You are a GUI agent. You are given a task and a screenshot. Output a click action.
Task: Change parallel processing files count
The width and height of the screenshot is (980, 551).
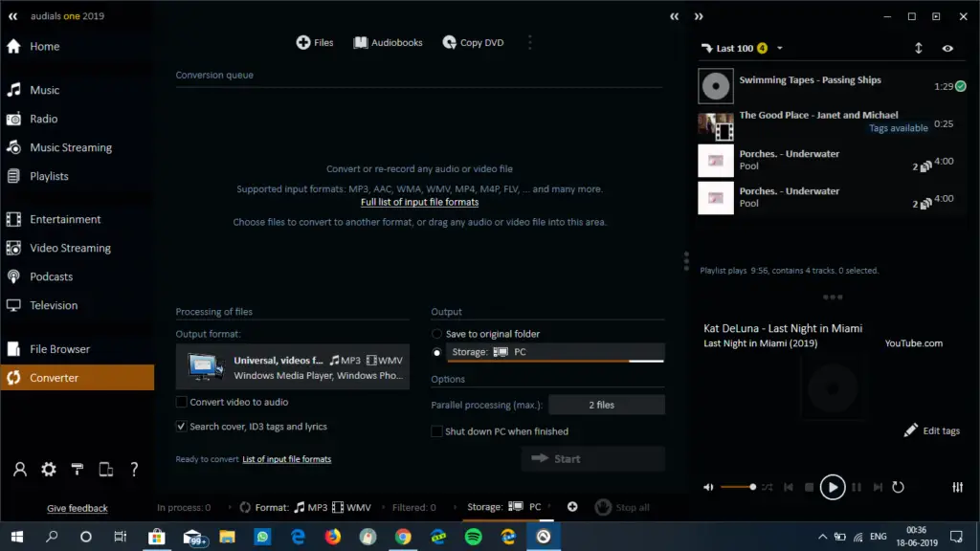click(x=606, y=405)
